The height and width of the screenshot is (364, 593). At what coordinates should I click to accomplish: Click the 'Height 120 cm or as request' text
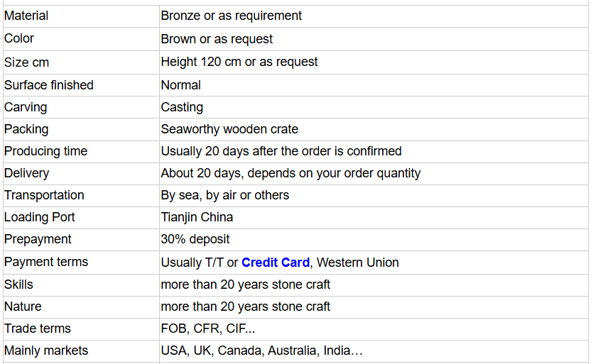[239, 62]
